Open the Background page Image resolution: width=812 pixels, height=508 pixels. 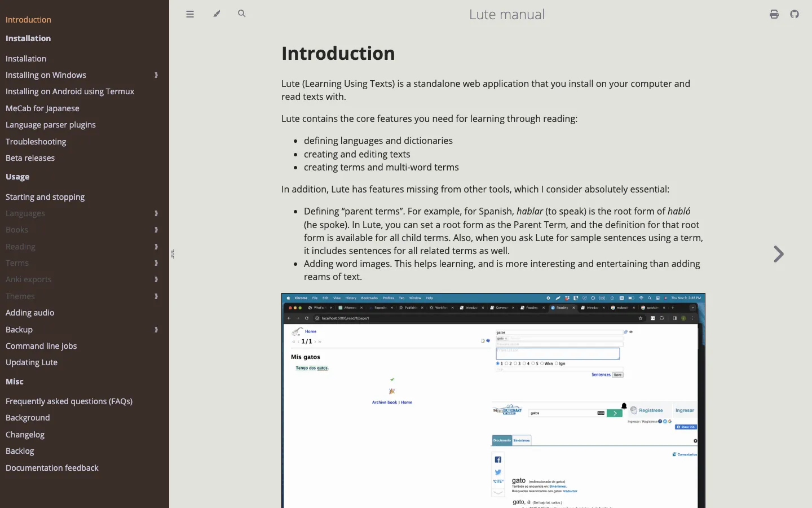pos(28,418)
